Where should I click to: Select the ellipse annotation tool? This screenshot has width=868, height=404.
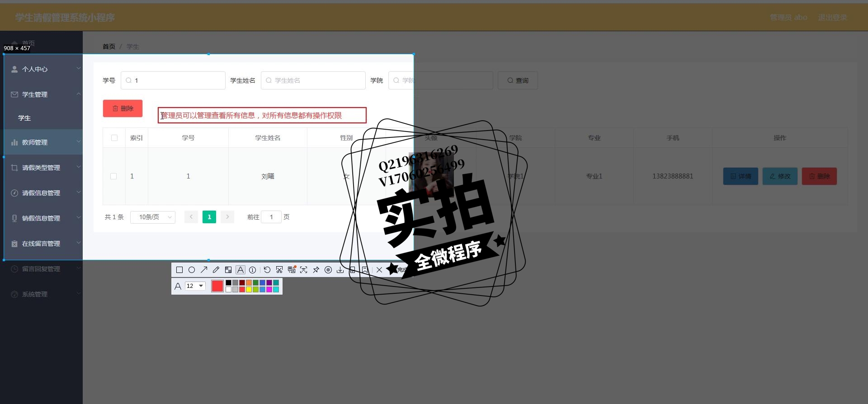pos(192,270)
